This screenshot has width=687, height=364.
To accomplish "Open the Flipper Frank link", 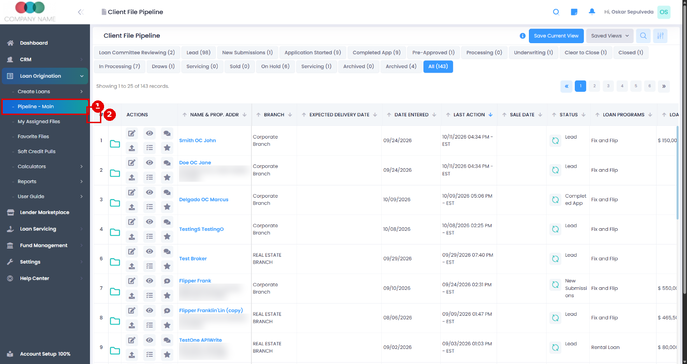I will click(195, 281).
